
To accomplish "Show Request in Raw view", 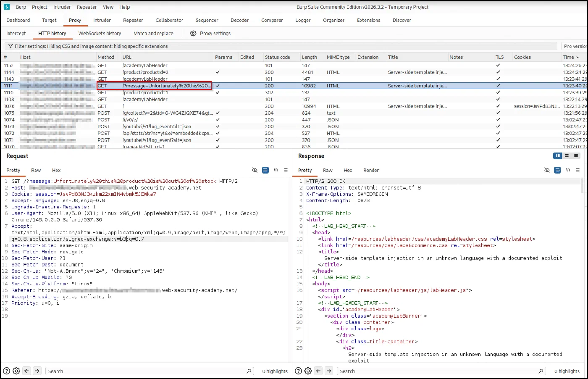I will (36, 170).
